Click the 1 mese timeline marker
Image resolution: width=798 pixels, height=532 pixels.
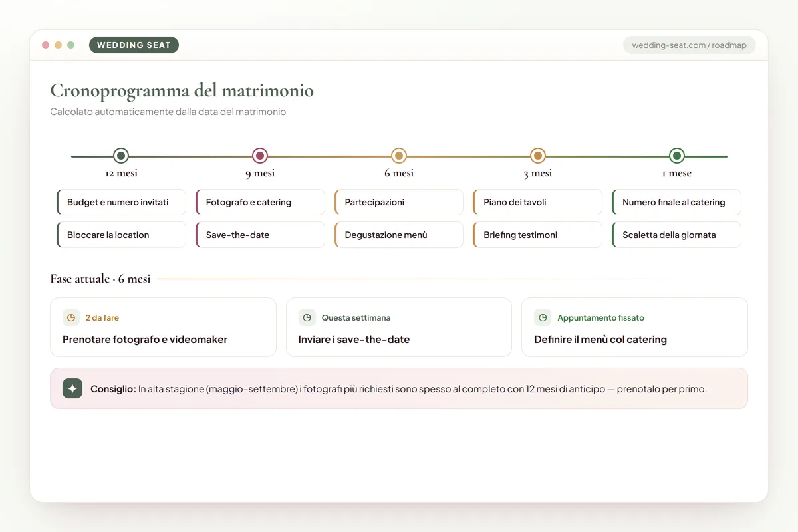click(677, 156)
